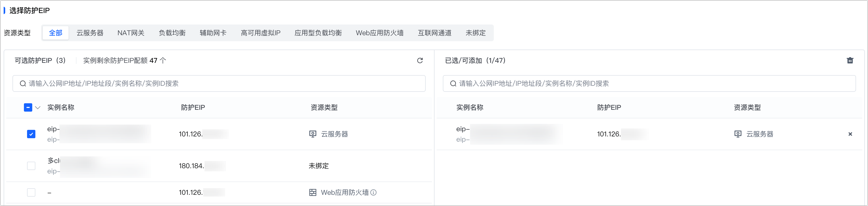Screen dimensions: 868x206
Task: Click search magnifier in left search box
Action: 23,83
